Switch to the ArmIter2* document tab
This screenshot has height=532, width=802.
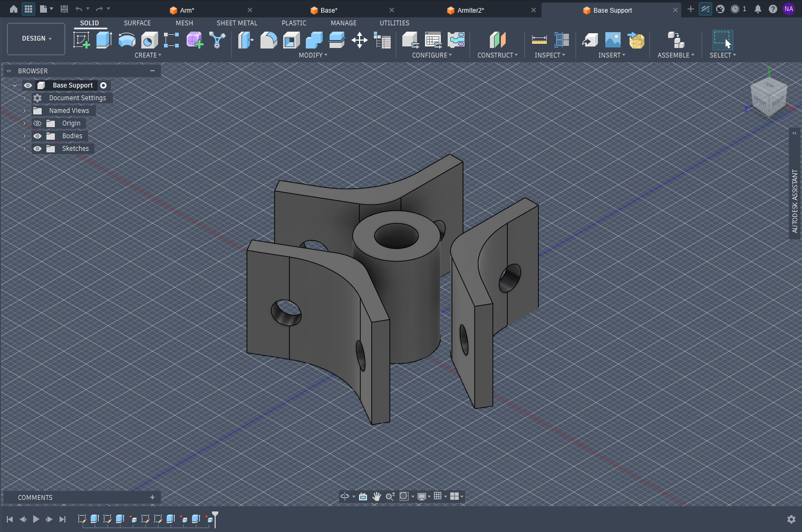(470, 10)
